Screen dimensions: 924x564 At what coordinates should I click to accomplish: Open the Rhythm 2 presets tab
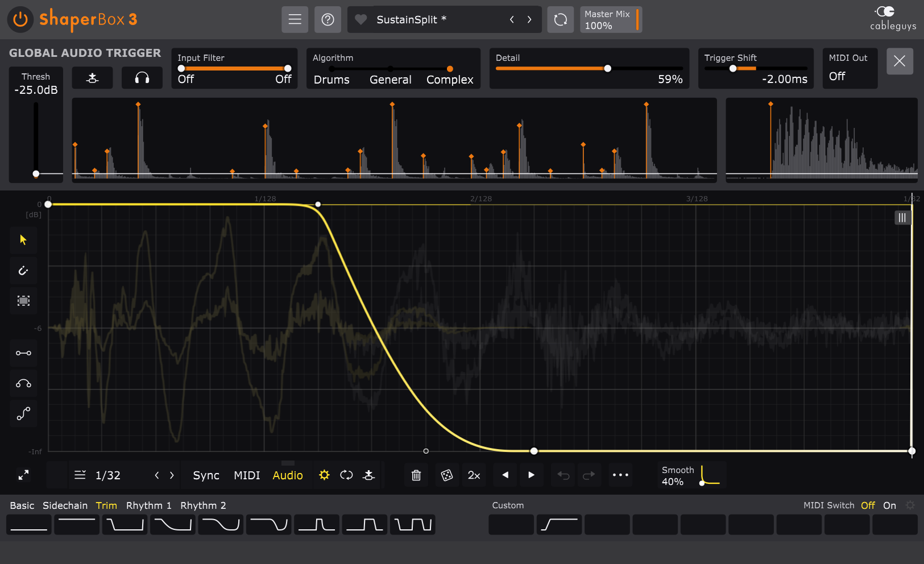(204, 505)
